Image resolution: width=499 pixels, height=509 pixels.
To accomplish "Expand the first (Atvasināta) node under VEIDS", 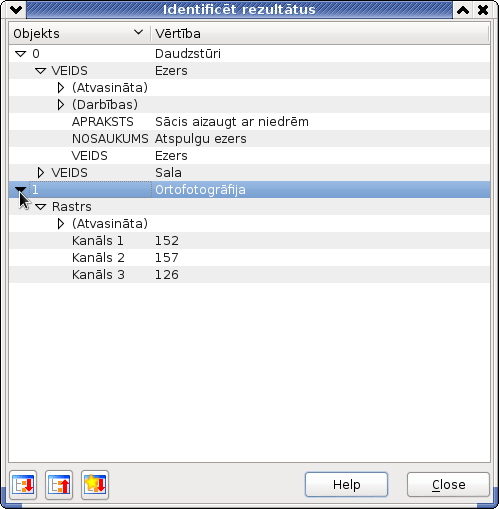I will click(x=61, y=88).
